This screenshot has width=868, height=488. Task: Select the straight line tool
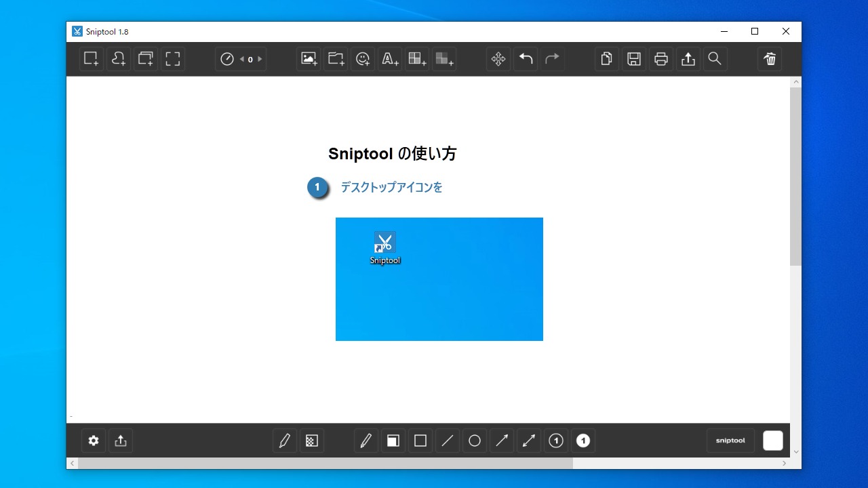tap(448, 441)
